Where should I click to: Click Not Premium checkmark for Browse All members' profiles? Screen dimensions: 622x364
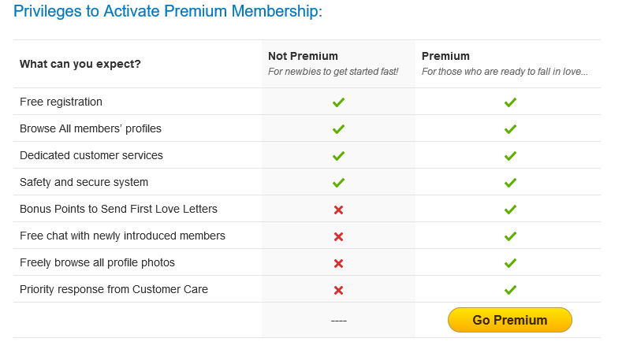coord(338,129)
